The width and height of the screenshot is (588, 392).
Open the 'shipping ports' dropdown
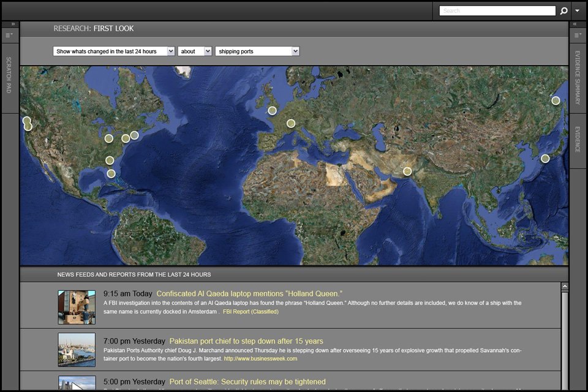(257, 51)
